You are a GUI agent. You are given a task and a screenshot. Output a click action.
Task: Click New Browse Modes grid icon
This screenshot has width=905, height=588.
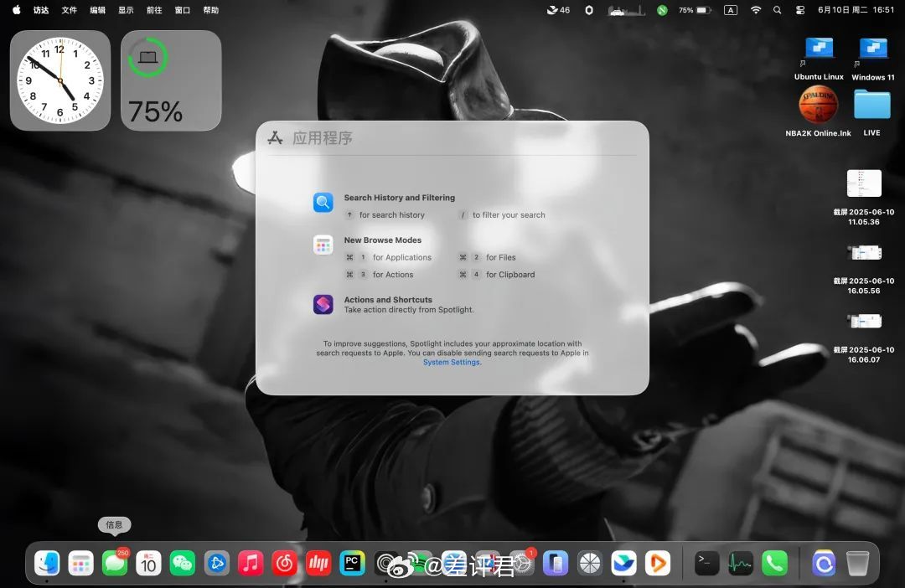[x=323, y=245]
